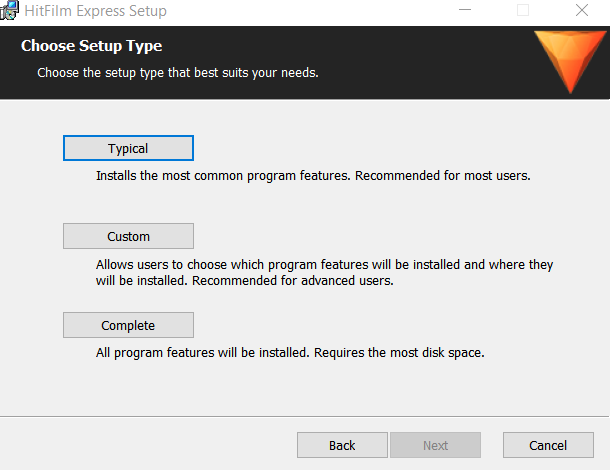
Task: Click the greyed-out Next button
Action: coord(435,445)
